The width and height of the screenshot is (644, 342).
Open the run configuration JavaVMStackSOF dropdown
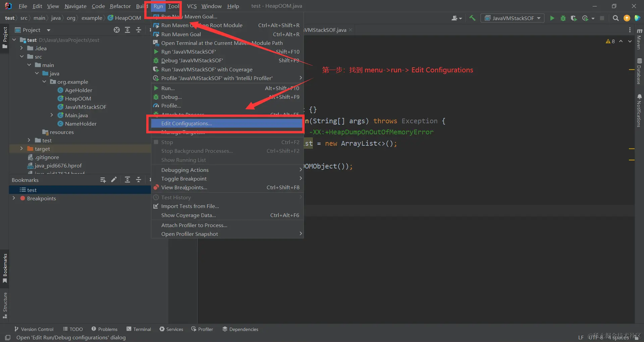coord(513,18)
